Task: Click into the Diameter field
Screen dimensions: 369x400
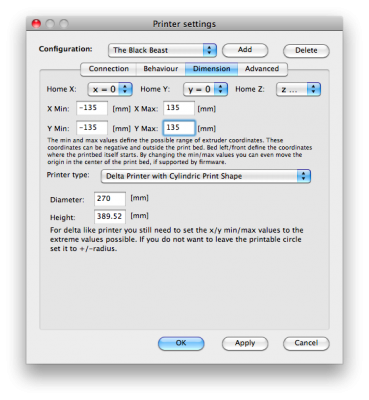Action: click(110, 199)
